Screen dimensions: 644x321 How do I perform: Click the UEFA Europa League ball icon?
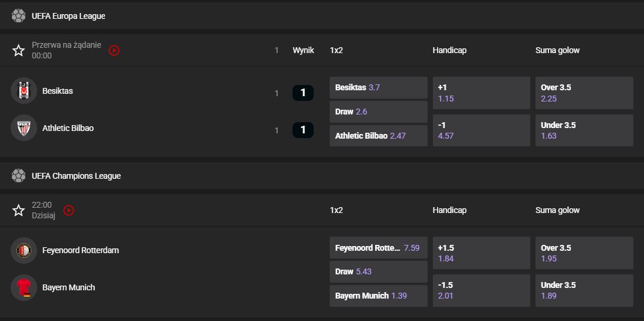click(18, 16)
